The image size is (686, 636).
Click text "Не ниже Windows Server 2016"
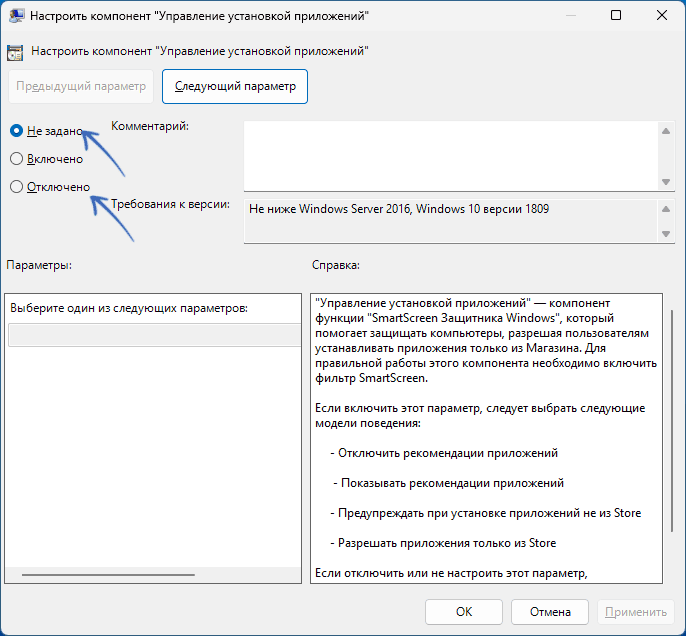click(330, 209)
